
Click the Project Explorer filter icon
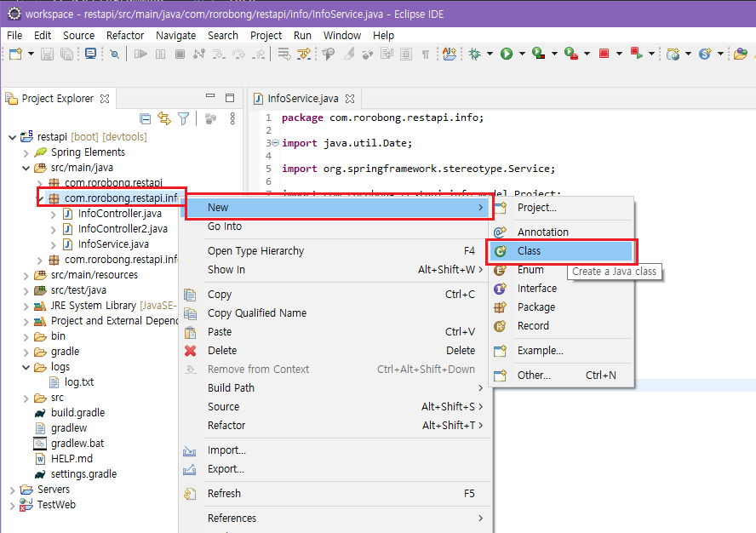(184, 118)
